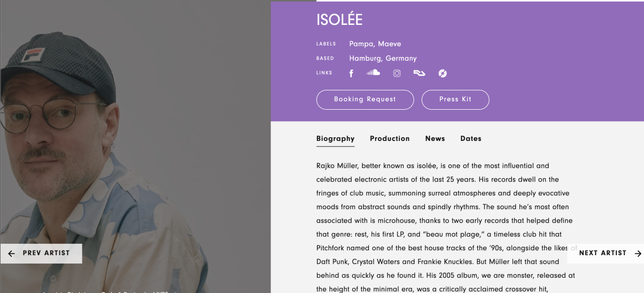644x293 pixels.
Task: Go to Prev Artist
Action: tap(46, 253)
